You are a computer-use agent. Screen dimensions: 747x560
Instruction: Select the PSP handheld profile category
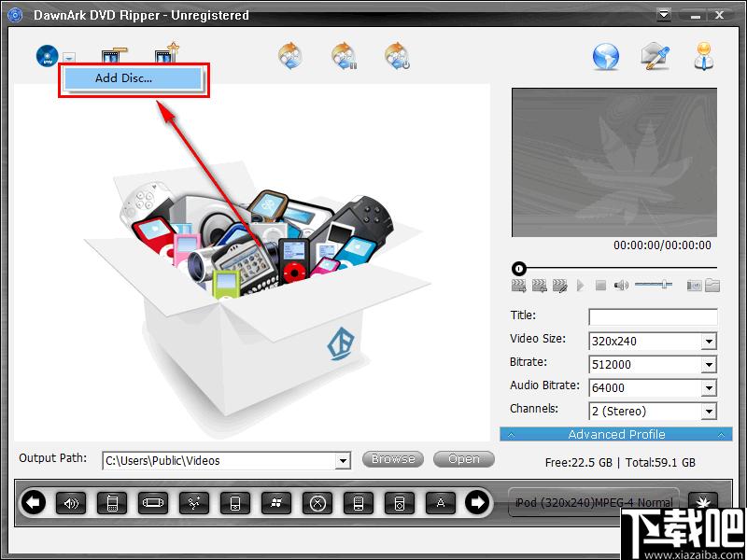[153, 503]
